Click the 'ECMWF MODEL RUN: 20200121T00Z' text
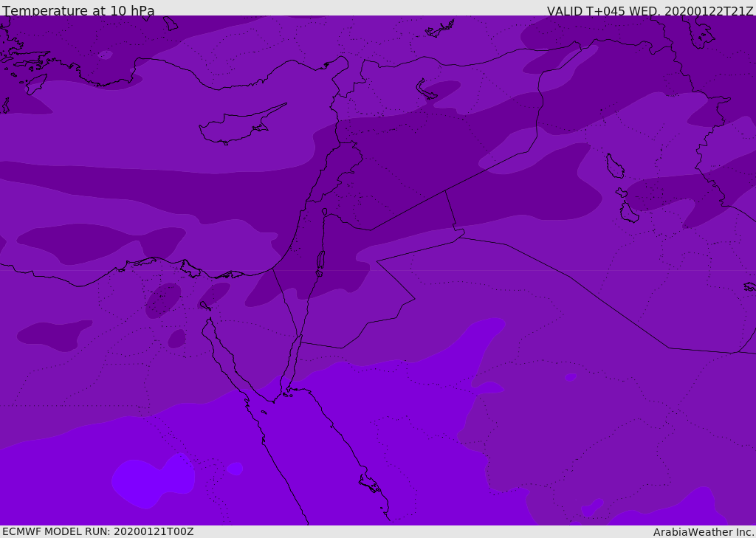This screenshot has width=756, height=538. 98,531
